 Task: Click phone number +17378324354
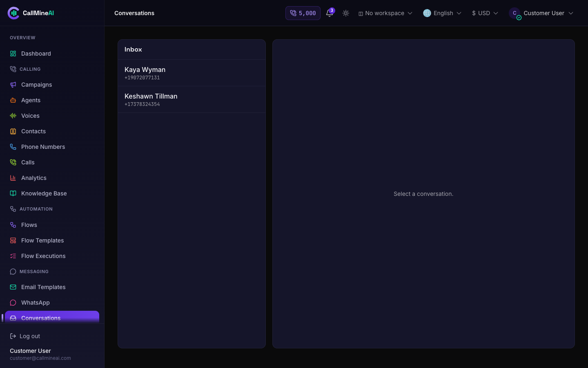(x=142, y=104)
